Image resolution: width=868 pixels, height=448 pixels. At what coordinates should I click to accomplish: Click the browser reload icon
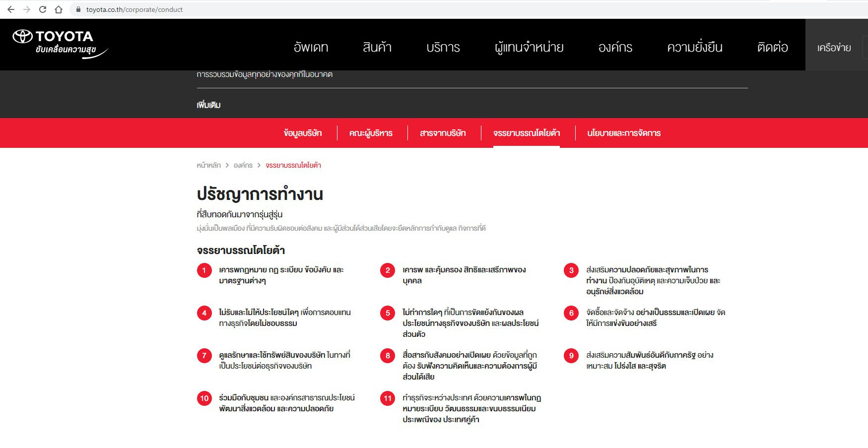(43, 9)
